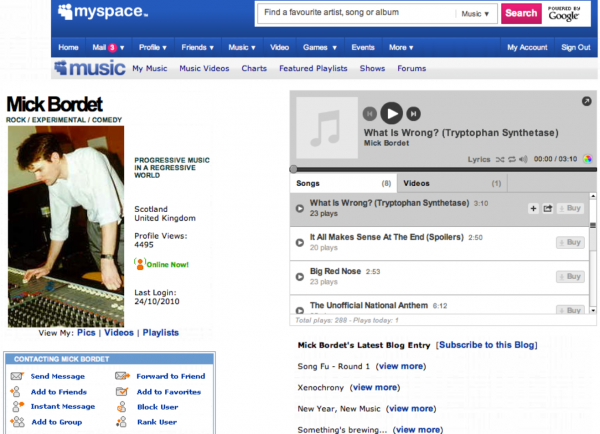600x434 pixels.
Task: Toggle repeat in the player
Action: (x=512, y=159)
